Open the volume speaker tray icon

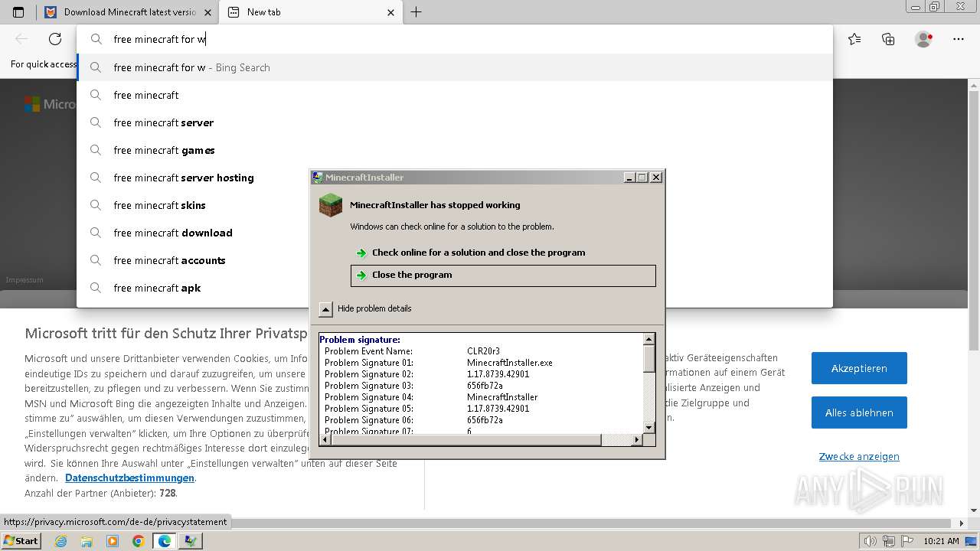click(871, 541)
